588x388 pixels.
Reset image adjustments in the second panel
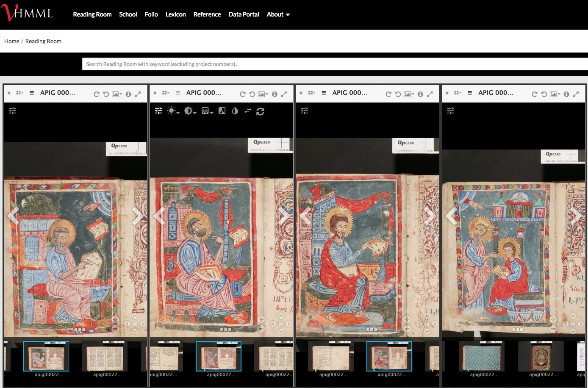click(261, 111)
